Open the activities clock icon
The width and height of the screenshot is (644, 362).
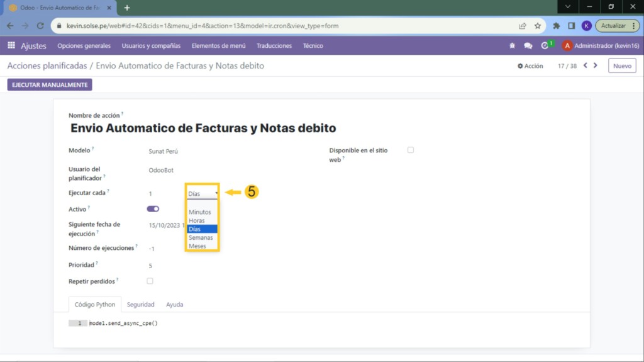click(x=545, y=46)
